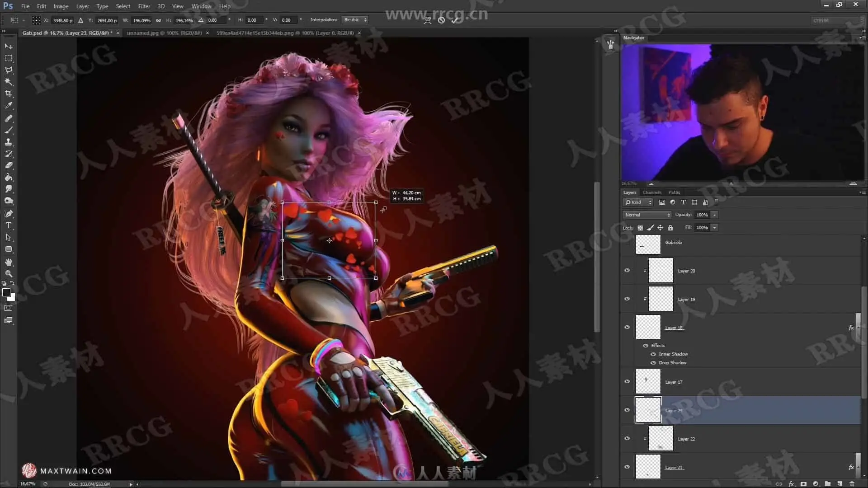868x488 pixels.
Task: Change screen mode from toolbox
Action: (x=9, y=320)
